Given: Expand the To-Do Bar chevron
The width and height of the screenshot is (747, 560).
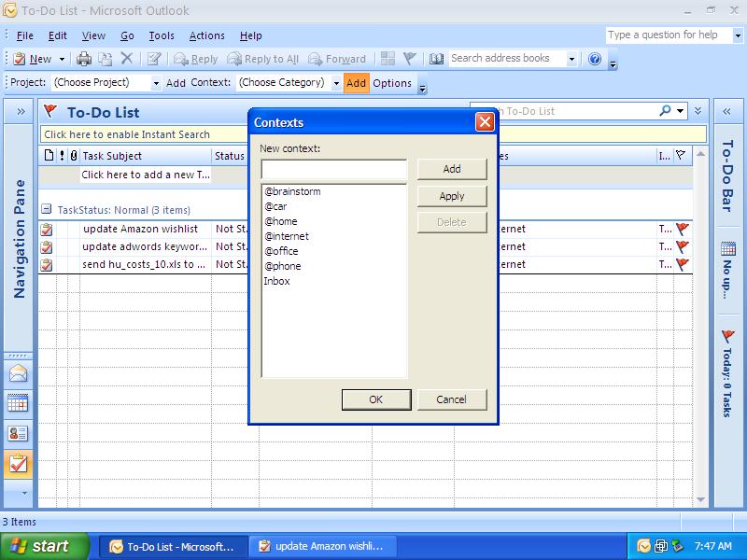Looking at the screenshot, I should tap(726, 111).
